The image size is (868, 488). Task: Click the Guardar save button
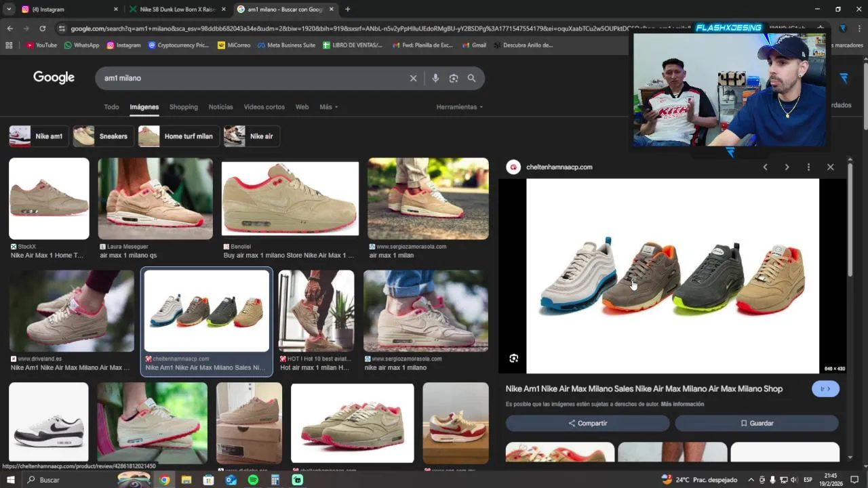(757, 423)
